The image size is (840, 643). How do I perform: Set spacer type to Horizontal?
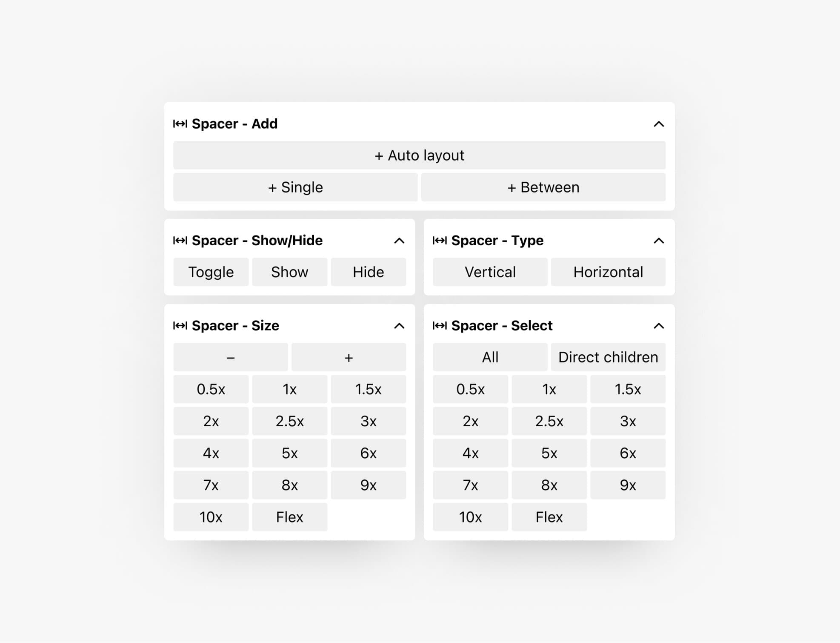(608, 272)
